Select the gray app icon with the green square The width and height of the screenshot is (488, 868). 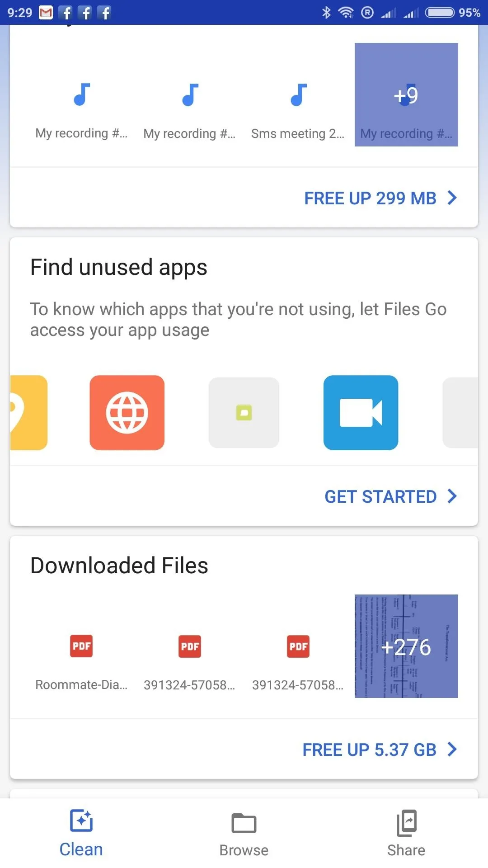[244, 412]
